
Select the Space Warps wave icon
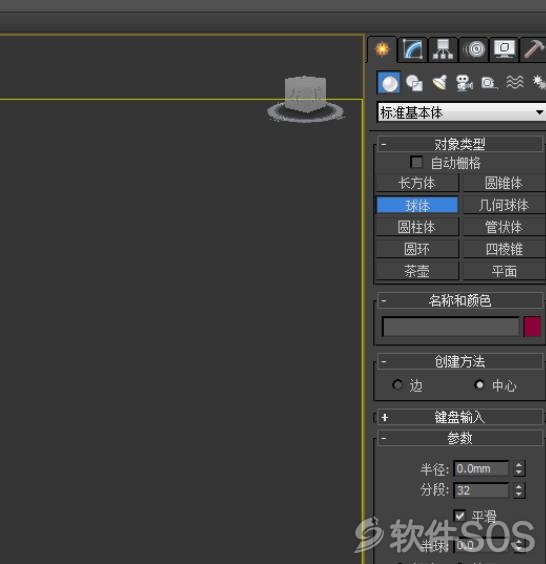pyautogui.click(x=515, y=83)
